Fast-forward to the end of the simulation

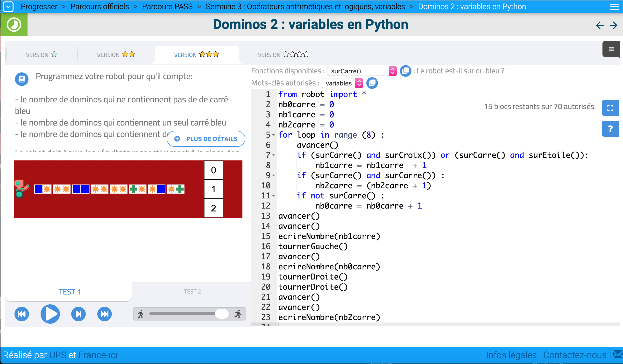[104, 314]
